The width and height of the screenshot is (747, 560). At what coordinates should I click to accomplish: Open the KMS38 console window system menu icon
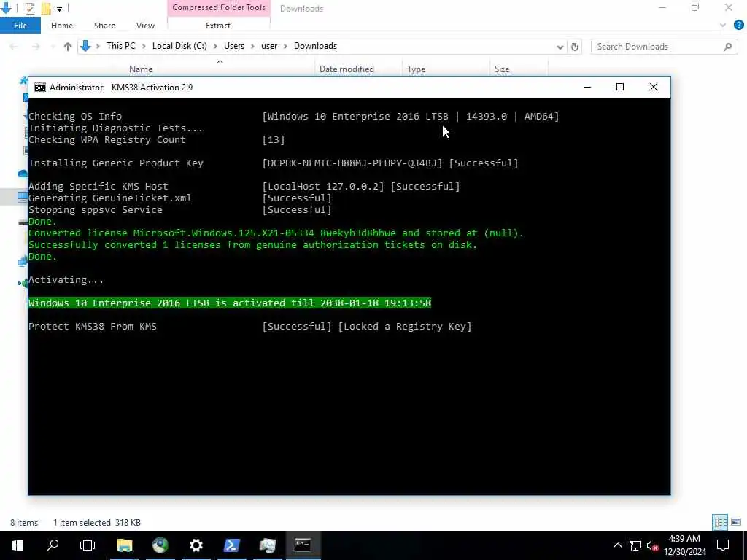tap(40, 87)
